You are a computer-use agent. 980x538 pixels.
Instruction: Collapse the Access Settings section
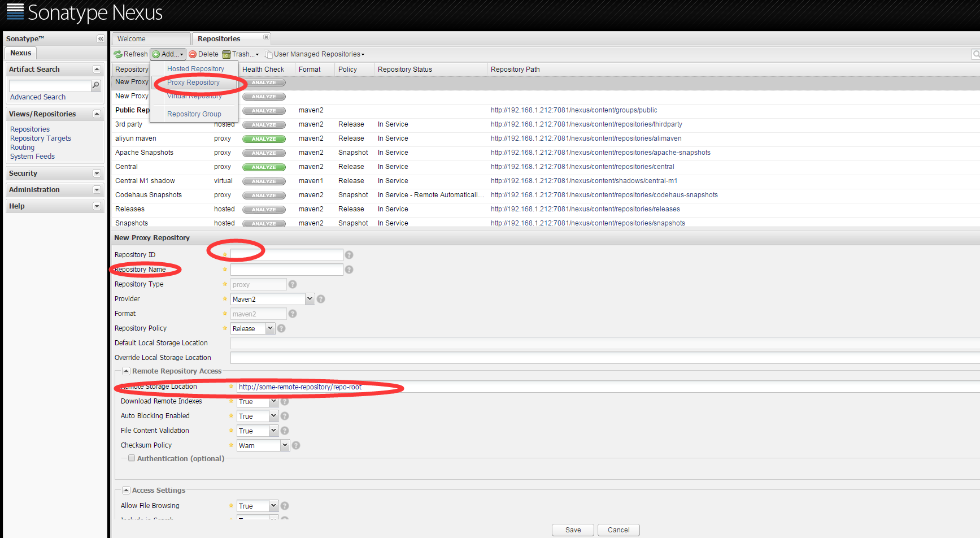click(127, 491)
